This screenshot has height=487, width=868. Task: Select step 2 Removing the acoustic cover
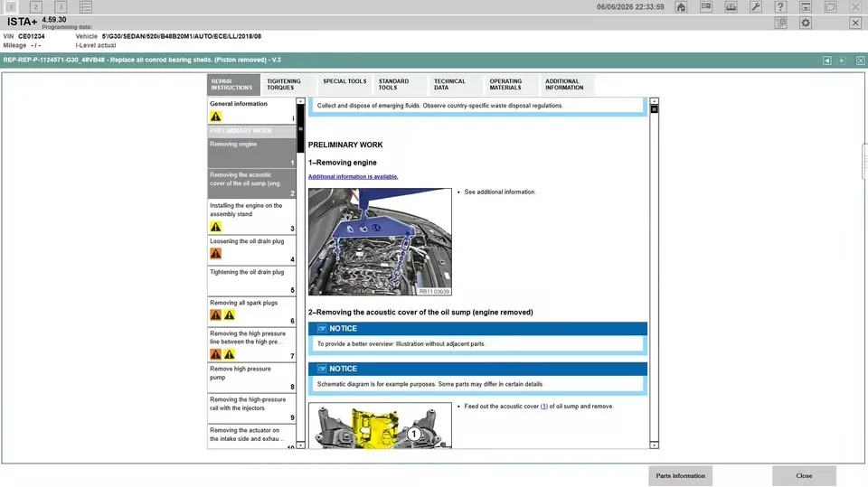[251, 183]
